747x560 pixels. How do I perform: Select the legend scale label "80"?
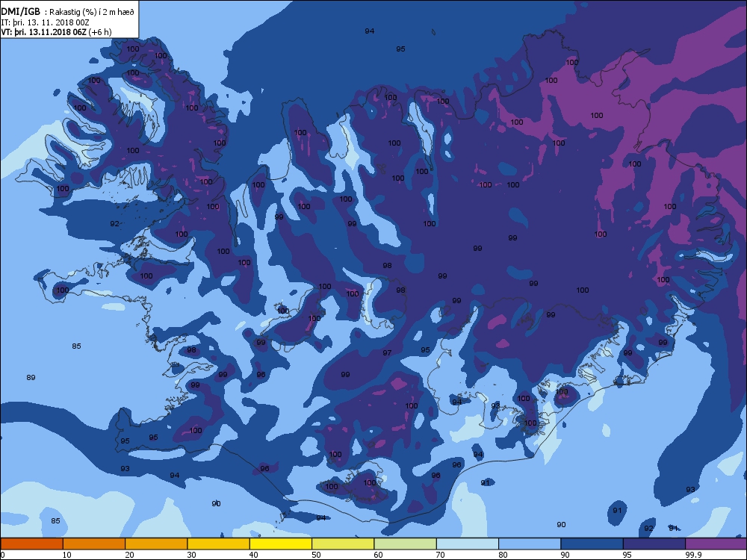(503, 555)
